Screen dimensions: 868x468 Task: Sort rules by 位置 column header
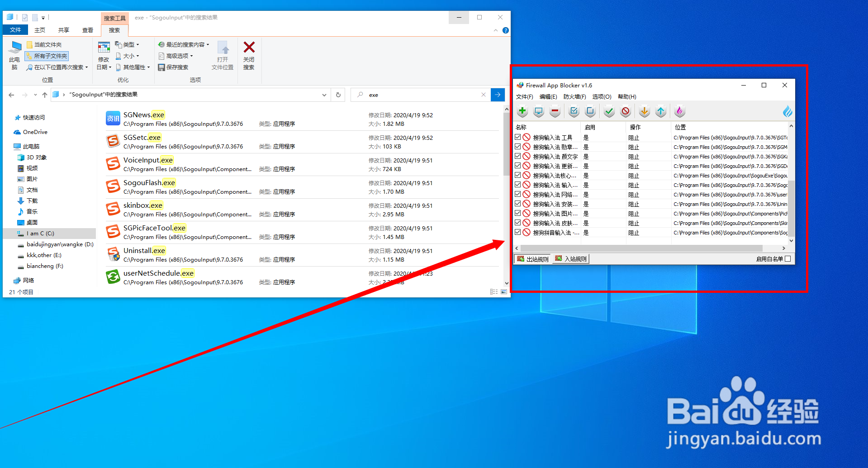pos(729,127)
